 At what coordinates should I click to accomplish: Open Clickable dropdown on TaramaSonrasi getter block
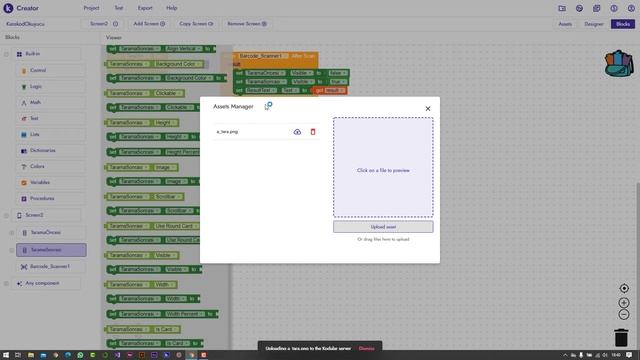168,93
